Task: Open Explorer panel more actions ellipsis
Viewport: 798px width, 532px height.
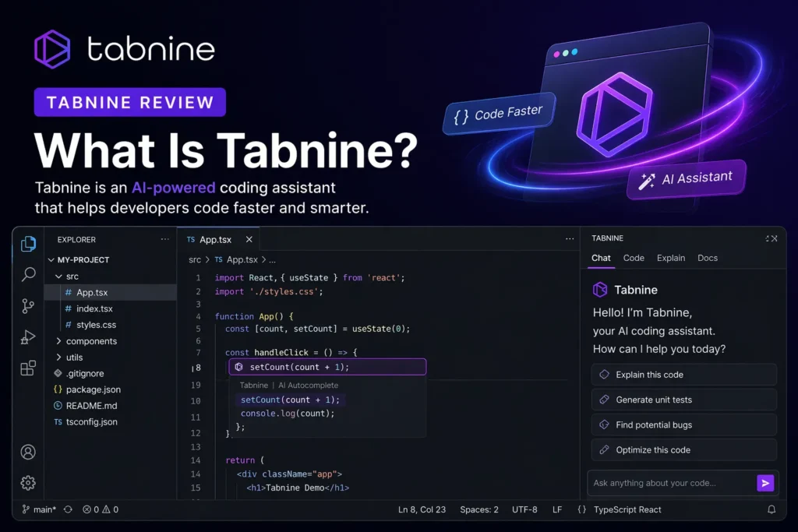Action: point(165,239)
